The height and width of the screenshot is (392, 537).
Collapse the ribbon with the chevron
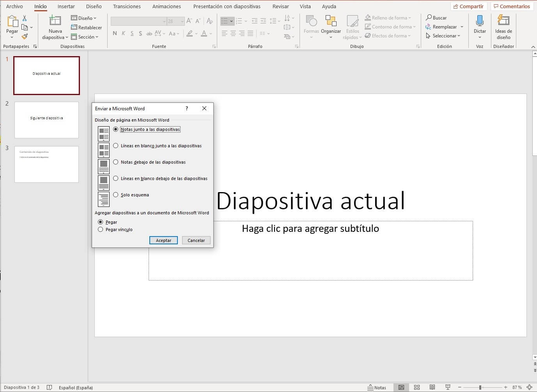click(533, 47)
